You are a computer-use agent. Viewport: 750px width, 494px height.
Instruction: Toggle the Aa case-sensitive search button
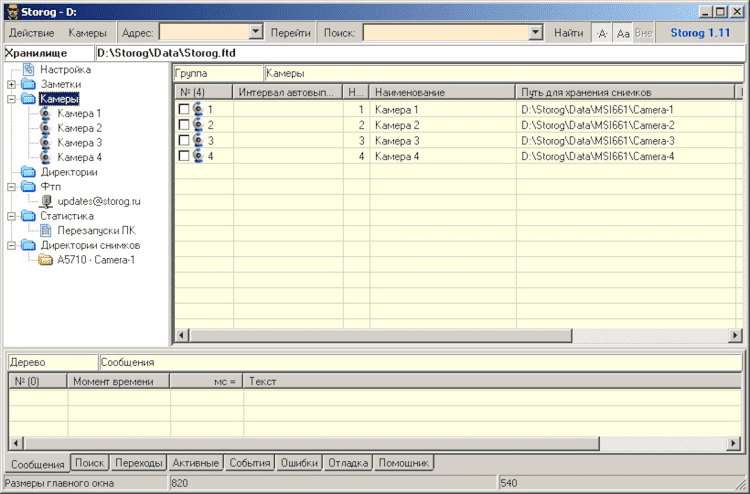623,33
